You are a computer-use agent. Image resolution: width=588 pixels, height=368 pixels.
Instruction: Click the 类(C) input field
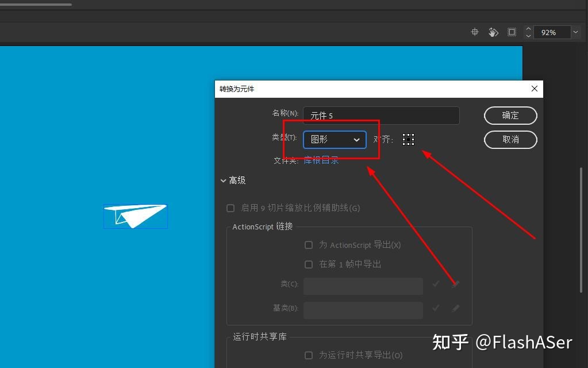point(363,286)
